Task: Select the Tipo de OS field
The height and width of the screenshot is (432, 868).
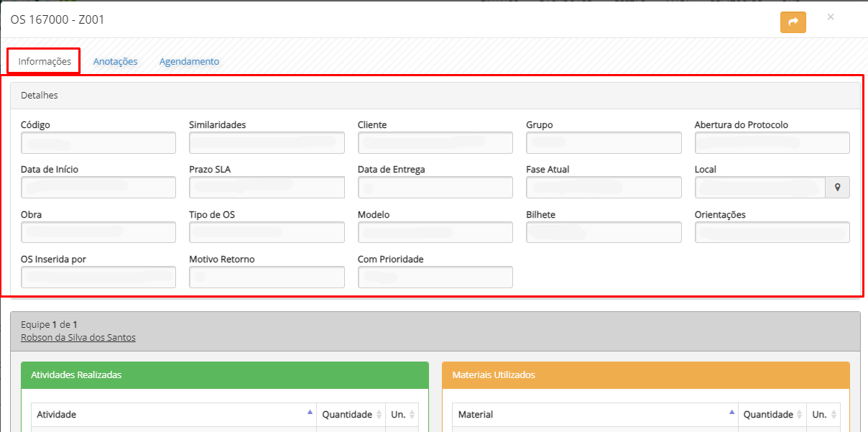Action: click(267, 232)
